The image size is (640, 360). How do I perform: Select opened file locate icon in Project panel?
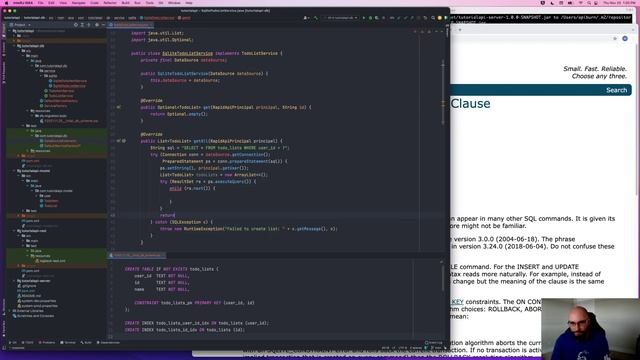(x=76, y=25)
